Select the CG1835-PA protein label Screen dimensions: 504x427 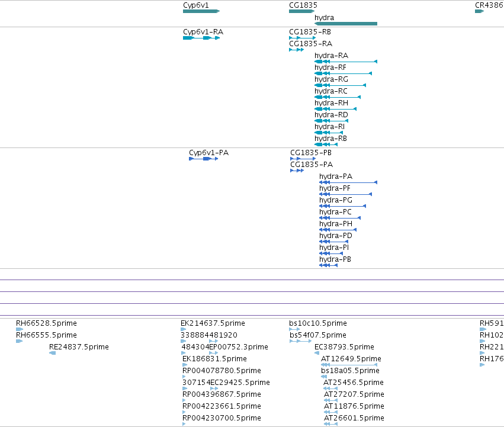point(312,165)
